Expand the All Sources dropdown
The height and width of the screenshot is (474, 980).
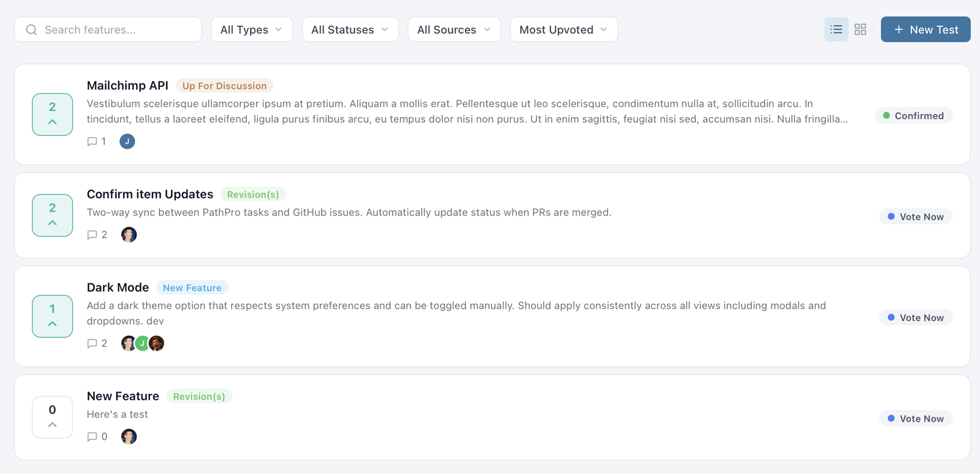point(454,29)
